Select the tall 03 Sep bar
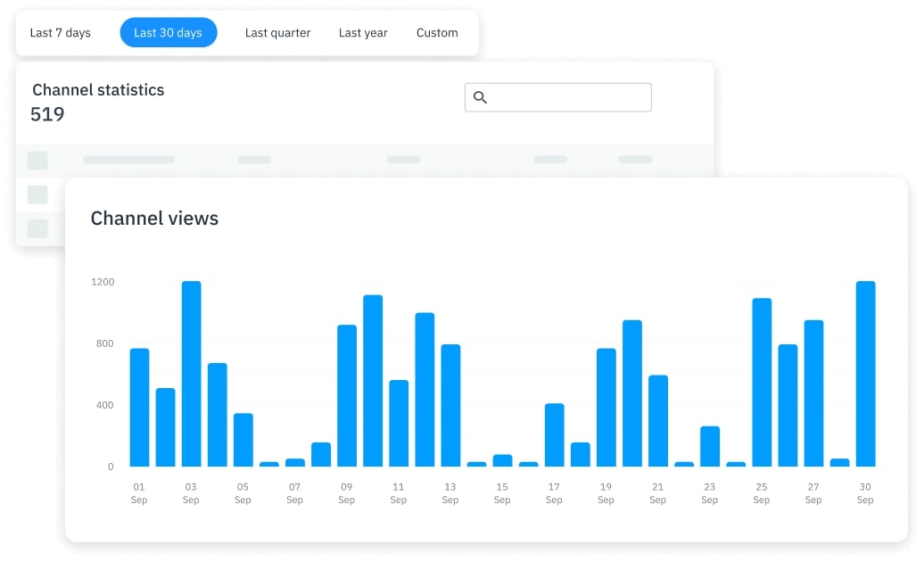This screenshot has width=924, height=562. [191, 374]
